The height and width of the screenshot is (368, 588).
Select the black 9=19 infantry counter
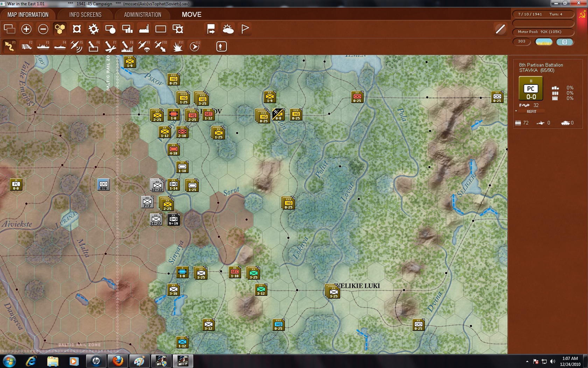[x=174, y=219]
